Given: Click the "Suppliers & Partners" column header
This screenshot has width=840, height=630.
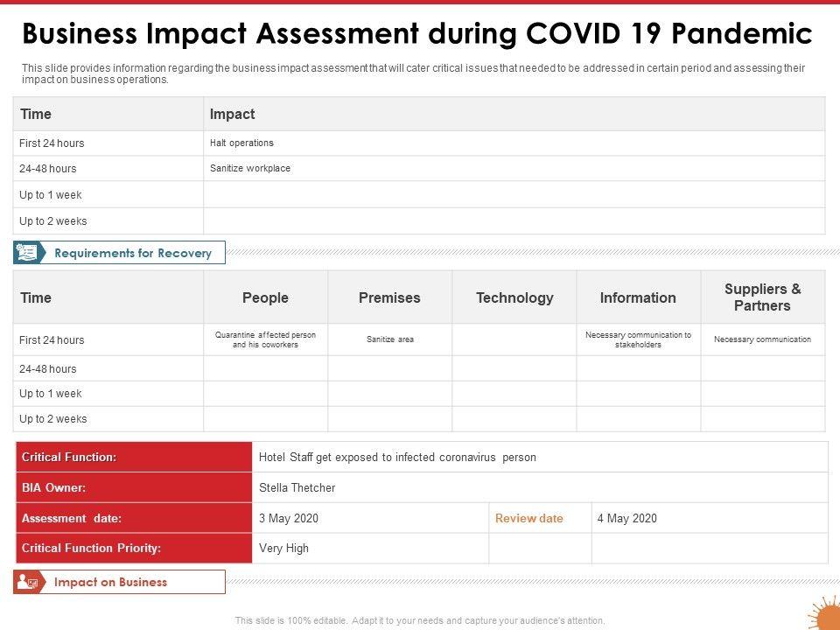Looking at the screenshot, I should (x=762, y=297).
